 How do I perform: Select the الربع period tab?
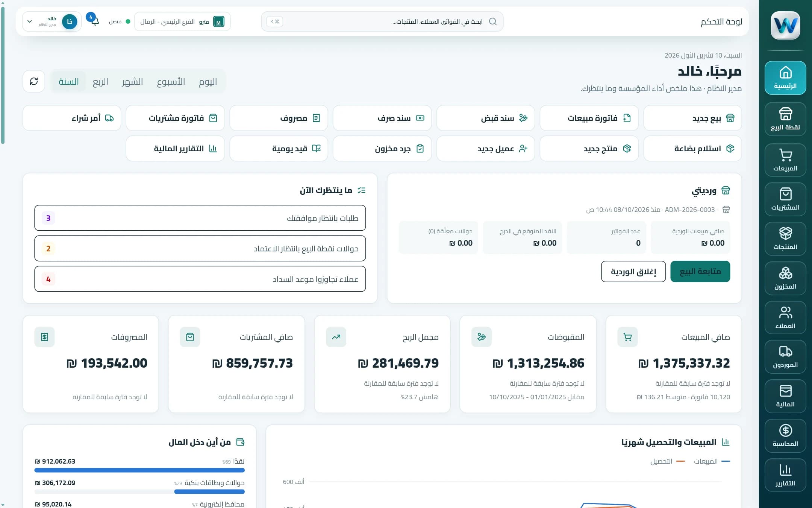[100, 82]
